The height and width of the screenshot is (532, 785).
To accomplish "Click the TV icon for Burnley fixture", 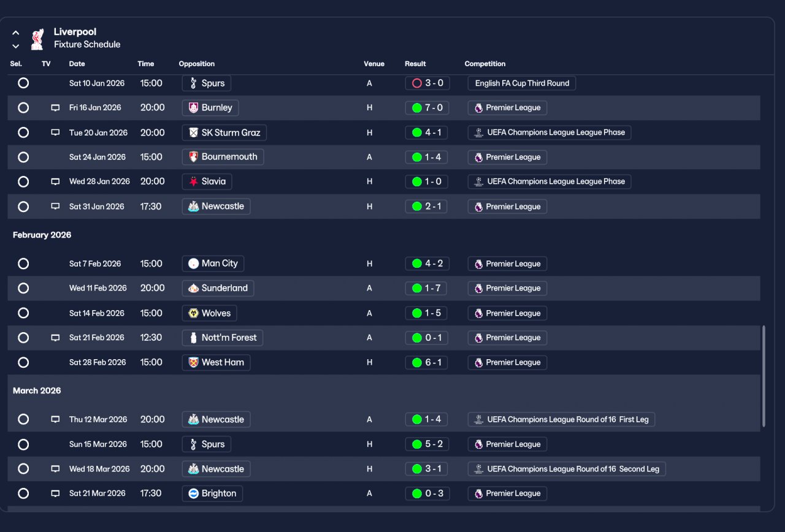I will coord(55,108).
